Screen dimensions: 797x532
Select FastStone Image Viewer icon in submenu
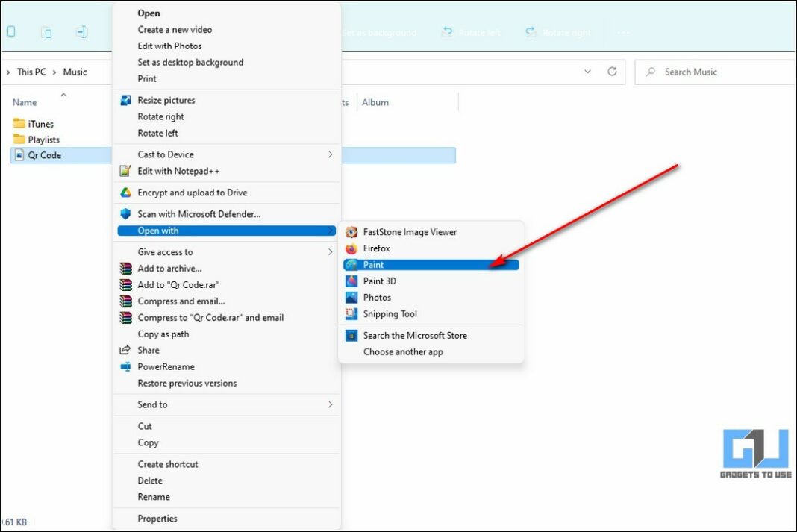[351, 232]
